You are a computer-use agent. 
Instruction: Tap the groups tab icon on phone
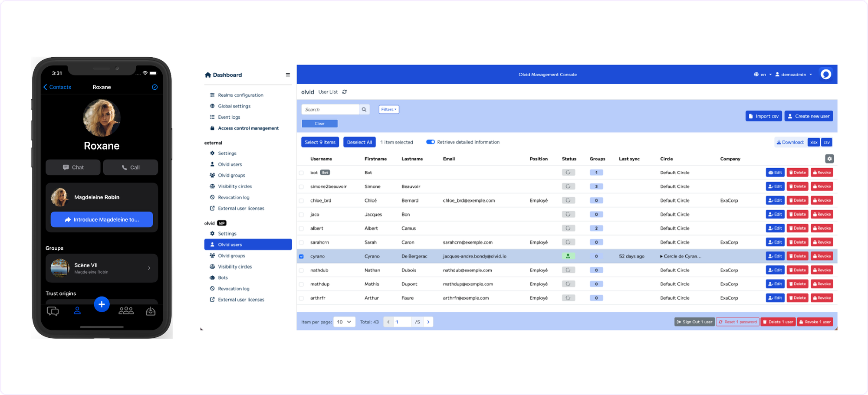(126, 311)
